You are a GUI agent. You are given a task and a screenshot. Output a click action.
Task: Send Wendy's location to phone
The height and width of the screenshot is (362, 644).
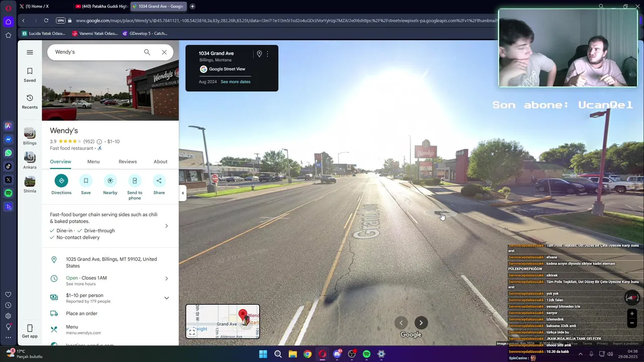[134, 187]
